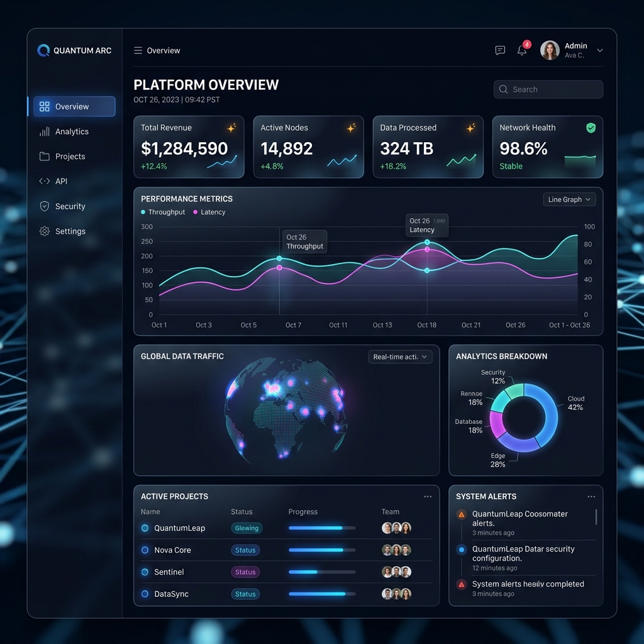Click the Admin profile avatar
The width and height of the screenshot is (644, 644).
pos(550,50)
